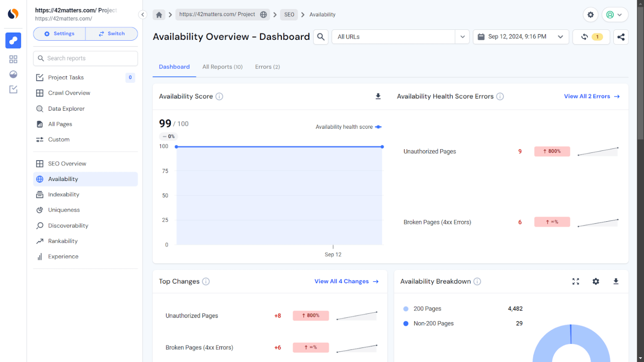This screenshot has width=644, height=362.
Task: Open the All Reports (10) tab
Action: (x=223, y=67)
